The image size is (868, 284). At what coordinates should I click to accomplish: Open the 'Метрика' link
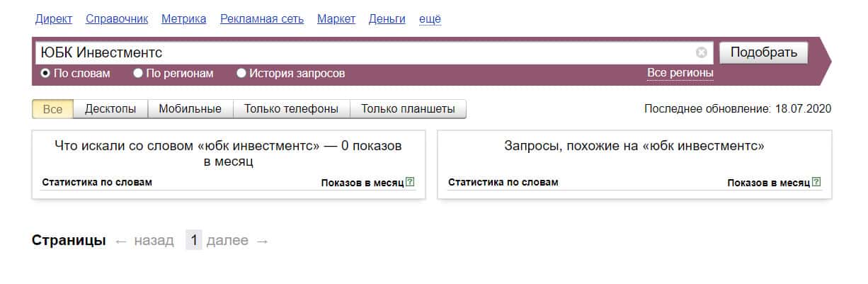[184, 19]
